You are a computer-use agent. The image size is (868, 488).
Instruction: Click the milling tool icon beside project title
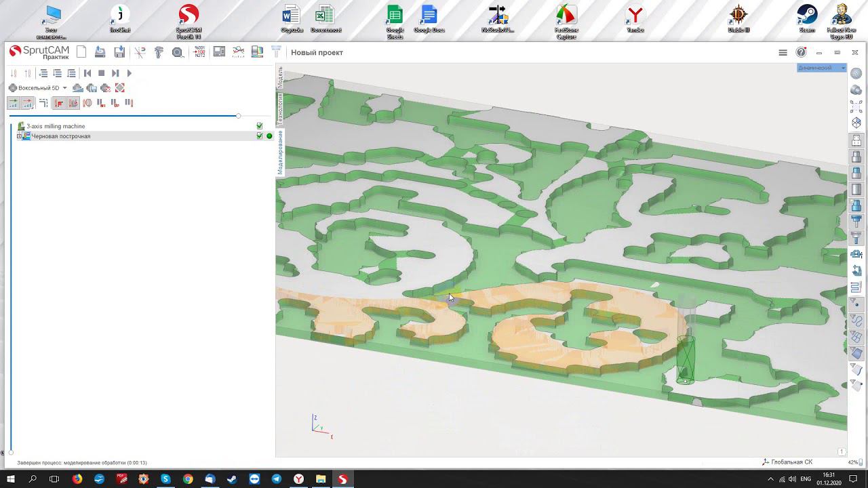[x=276, y=52]
